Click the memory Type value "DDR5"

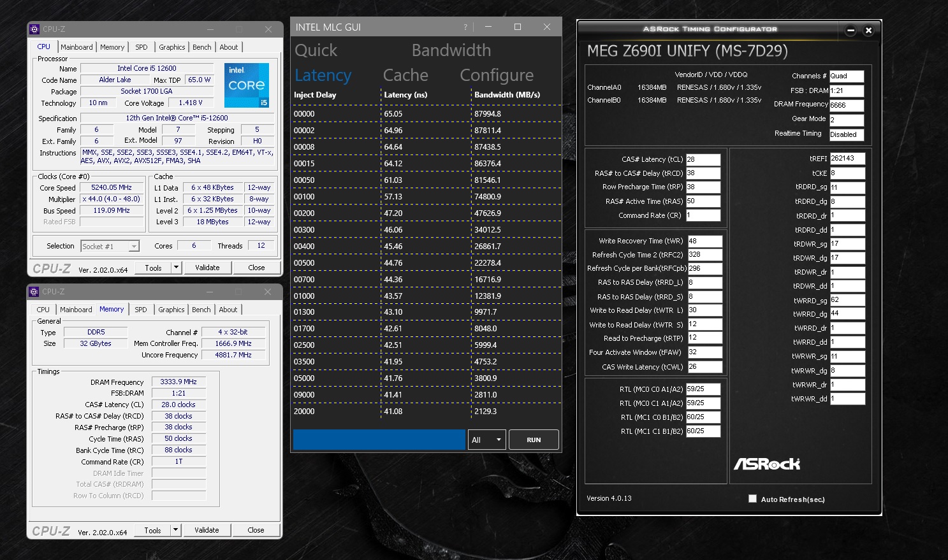pos(96,332)
